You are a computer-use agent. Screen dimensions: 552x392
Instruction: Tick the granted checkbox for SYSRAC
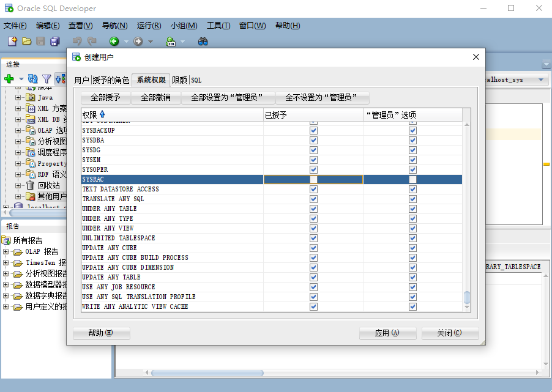(x=314, y=179)
